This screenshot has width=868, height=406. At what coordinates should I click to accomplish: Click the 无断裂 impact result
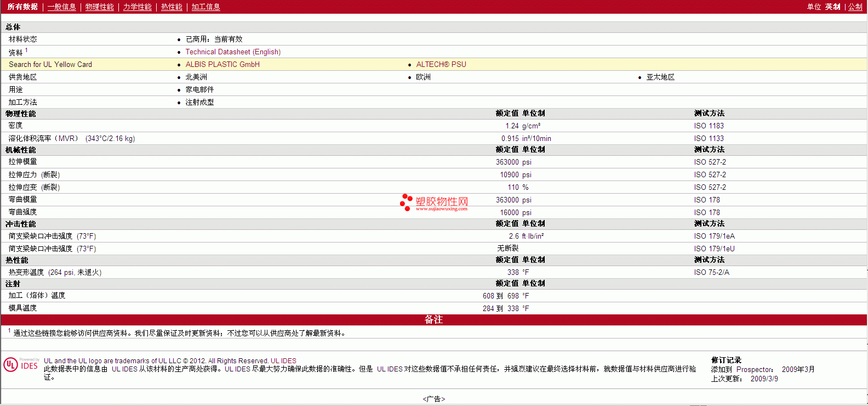(x=508, y=249)
